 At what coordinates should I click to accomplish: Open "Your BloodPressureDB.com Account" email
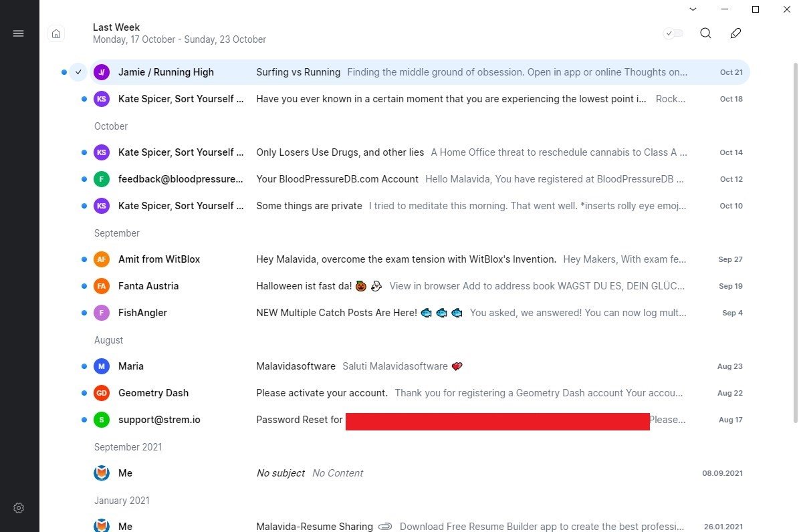(338, 179)
